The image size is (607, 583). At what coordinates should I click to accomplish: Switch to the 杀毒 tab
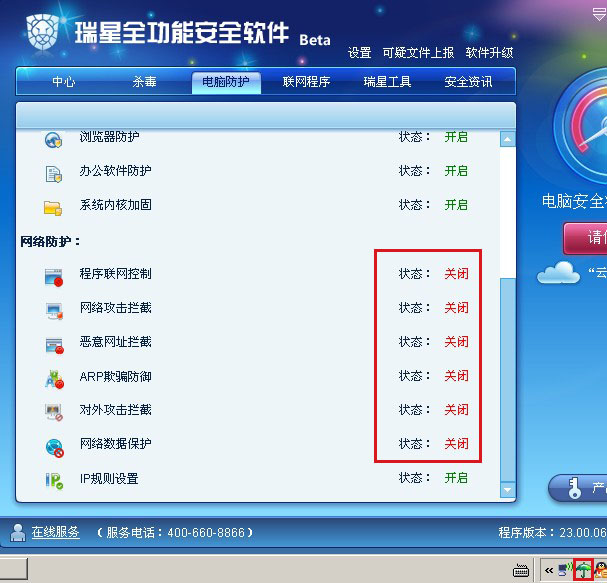(x=144, y=82)
